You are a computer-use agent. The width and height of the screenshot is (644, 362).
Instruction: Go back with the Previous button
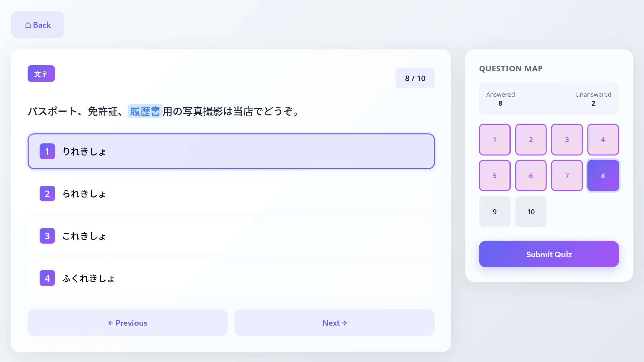pos(127,323)
